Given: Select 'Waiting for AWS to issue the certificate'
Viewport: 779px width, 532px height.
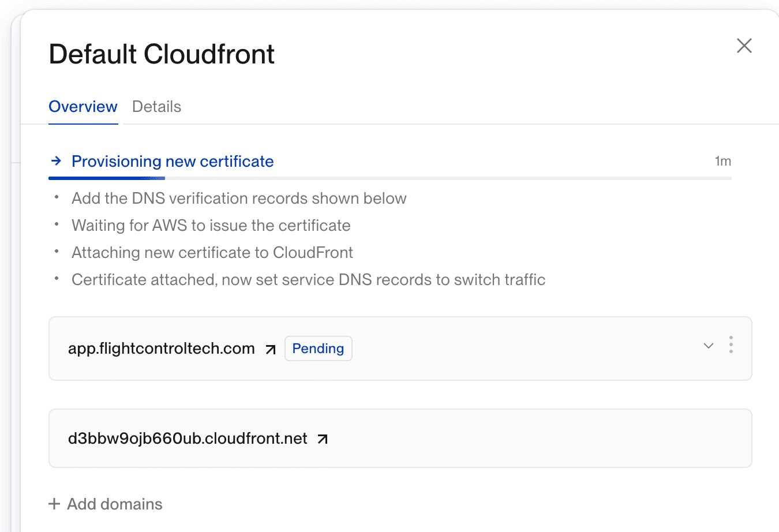Looking at the screenshot, I should pyautogui.click(x=211, y=226).
